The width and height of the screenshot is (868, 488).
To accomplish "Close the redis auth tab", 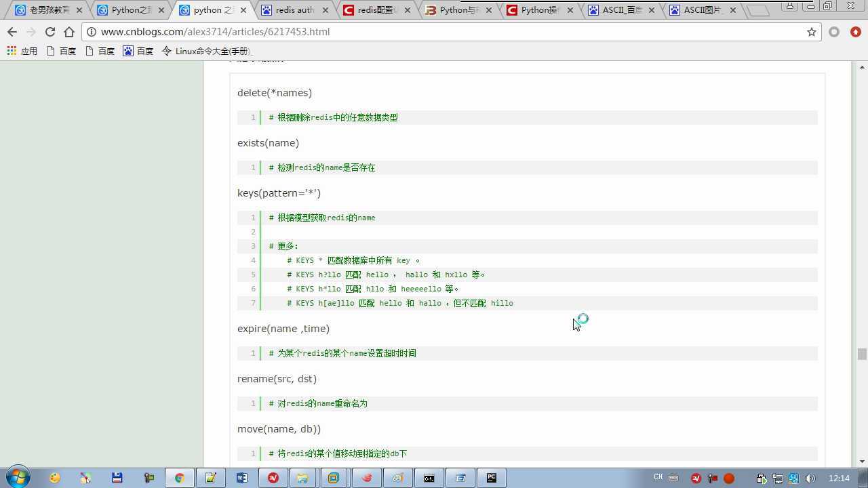I will 325,10.
